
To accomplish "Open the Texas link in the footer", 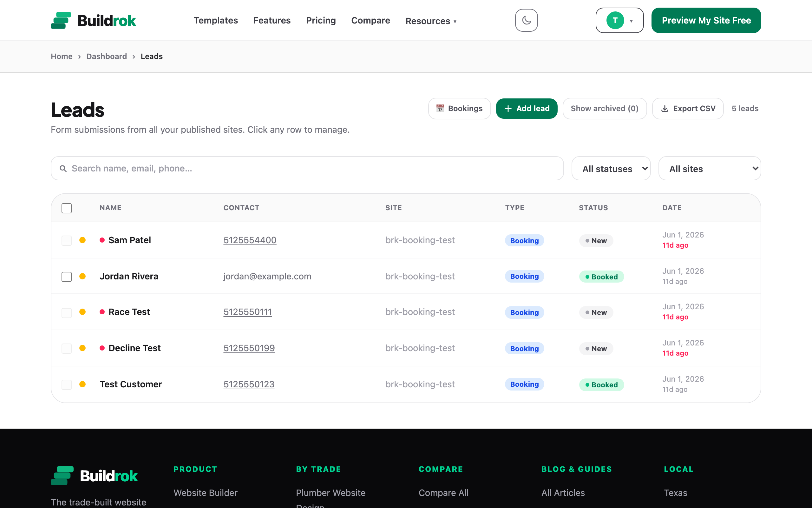I will [x=675, y=492].
